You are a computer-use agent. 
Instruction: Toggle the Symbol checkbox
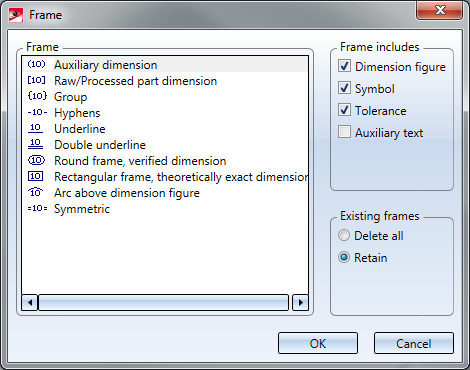click(x=344, y=88)
